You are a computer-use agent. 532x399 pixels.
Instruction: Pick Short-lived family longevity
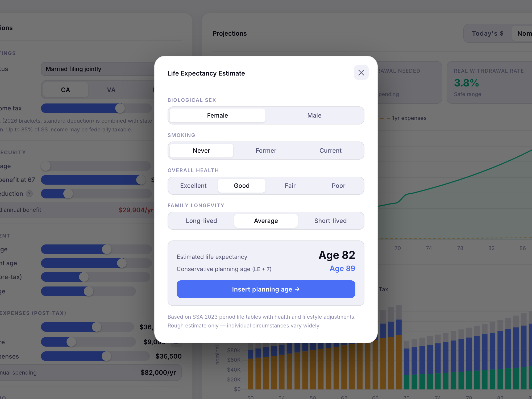[x=330, y=221]
